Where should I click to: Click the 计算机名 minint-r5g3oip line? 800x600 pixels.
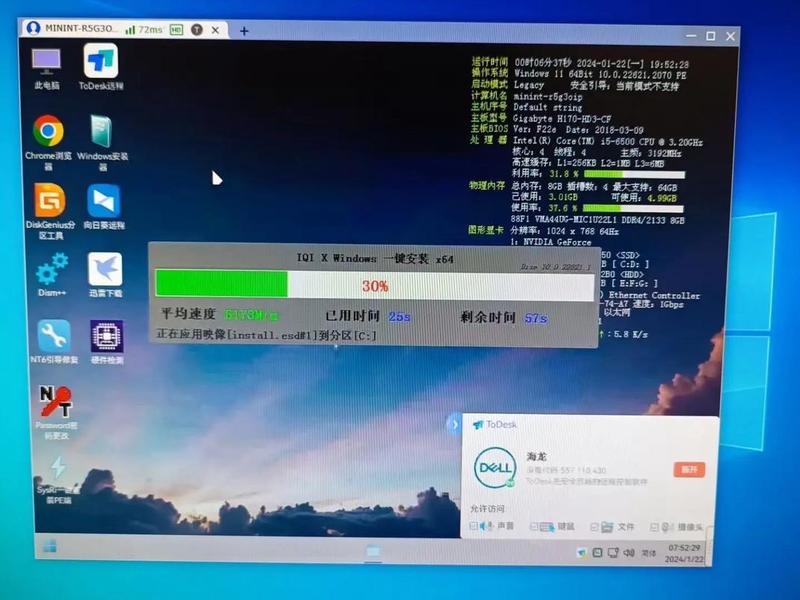(527, 96)
